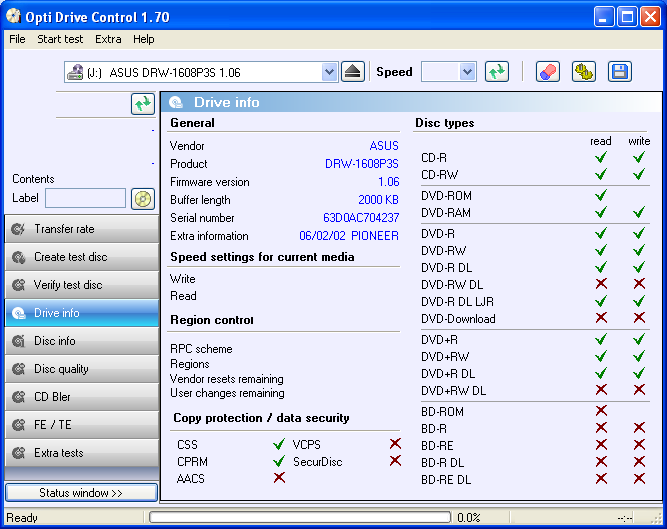This screenshot has height=529, width=667.
Task: Click the vendor value ASUS
Action: click(384, 146)
